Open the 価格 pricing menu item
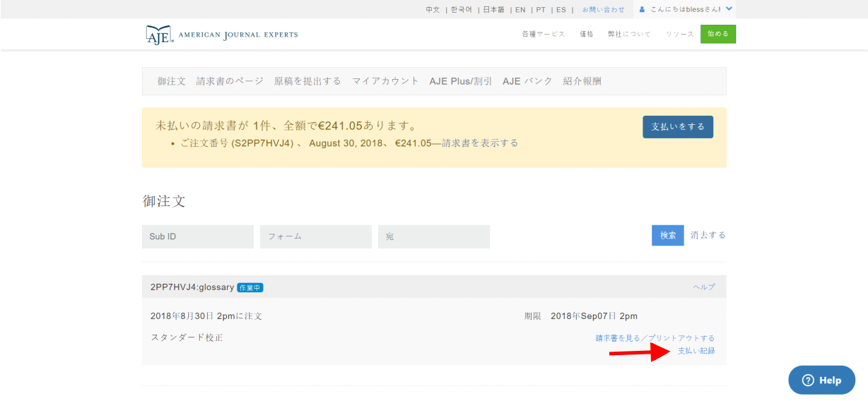868x401 pixels. [x=587, y=34]
